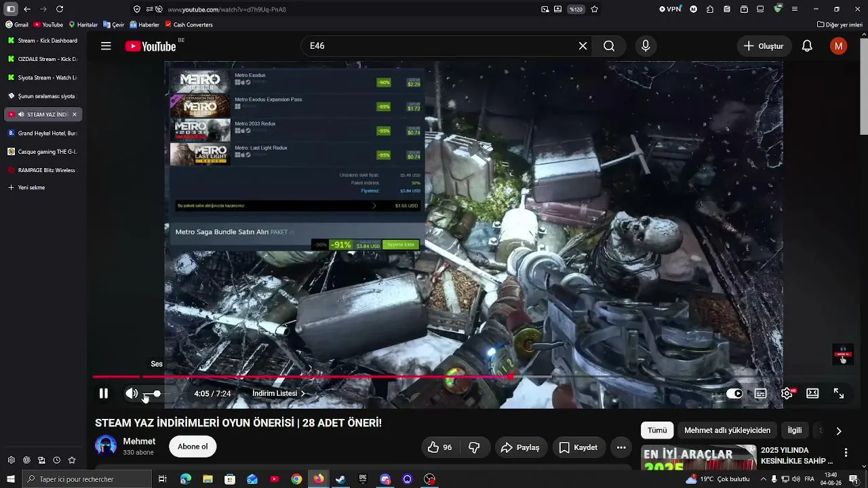Go back in the browser
The width and height of the screenshot is (868, 488).
click(27, 9)
